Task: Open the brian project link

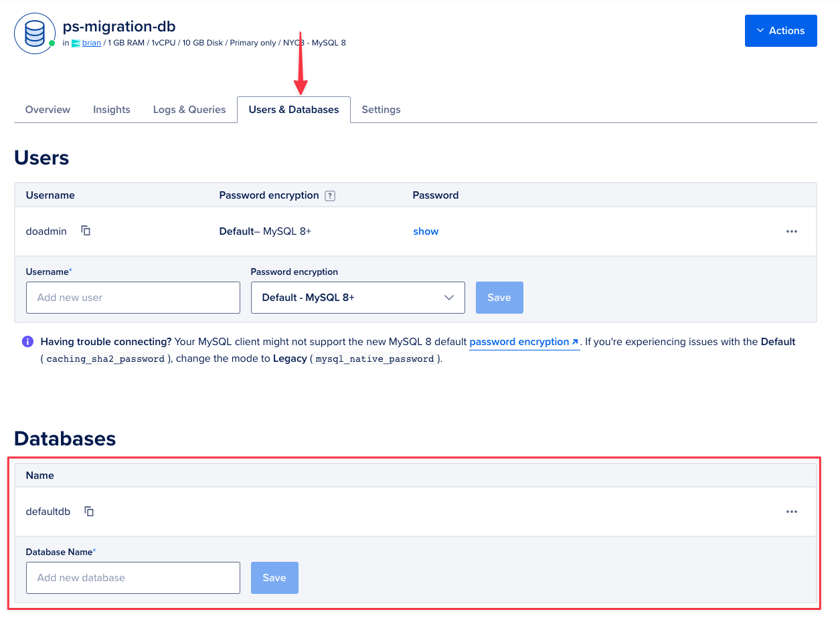Action: pos(92,43)
